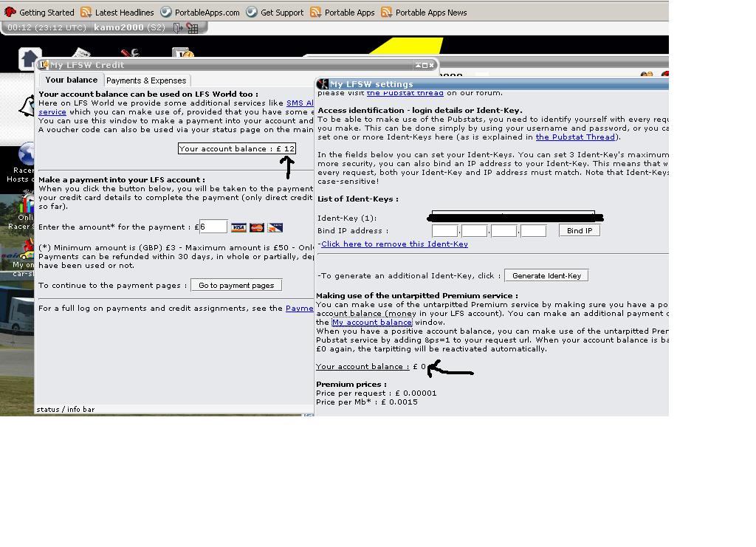Switch to the Payments & Expenses tab
This screenshot has height=547, width=756.
coord(146,80)
